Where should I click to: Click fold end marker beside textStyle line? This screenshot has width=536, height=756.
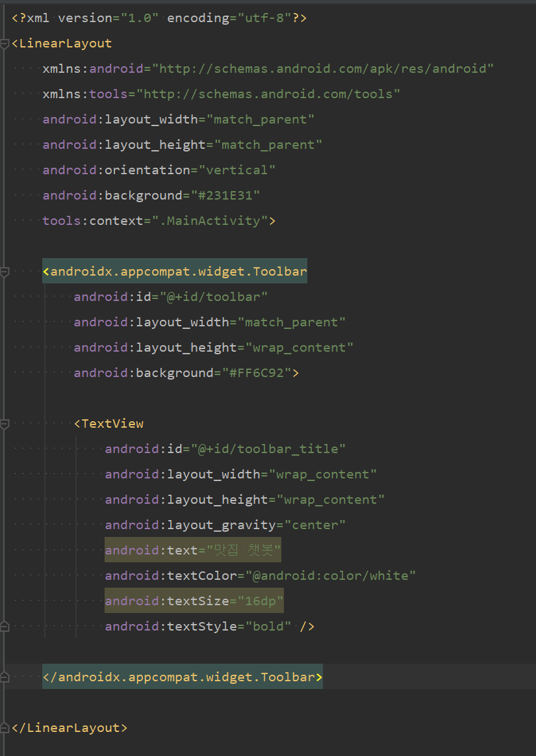tap(5, 627)
